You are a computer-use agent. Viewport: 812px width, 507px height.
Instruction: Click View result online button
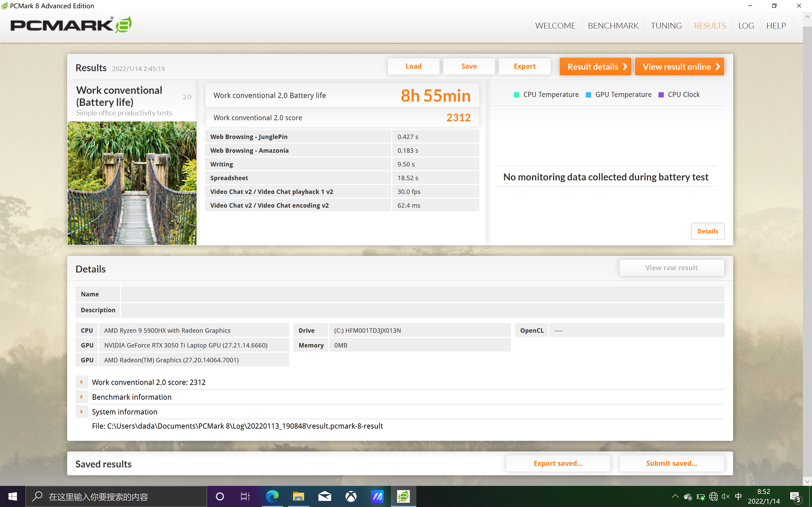[x=679, y=67]
